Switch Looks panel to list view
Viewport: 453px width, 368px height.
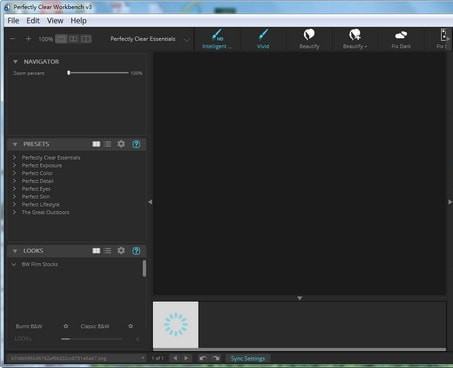(108, 251)
